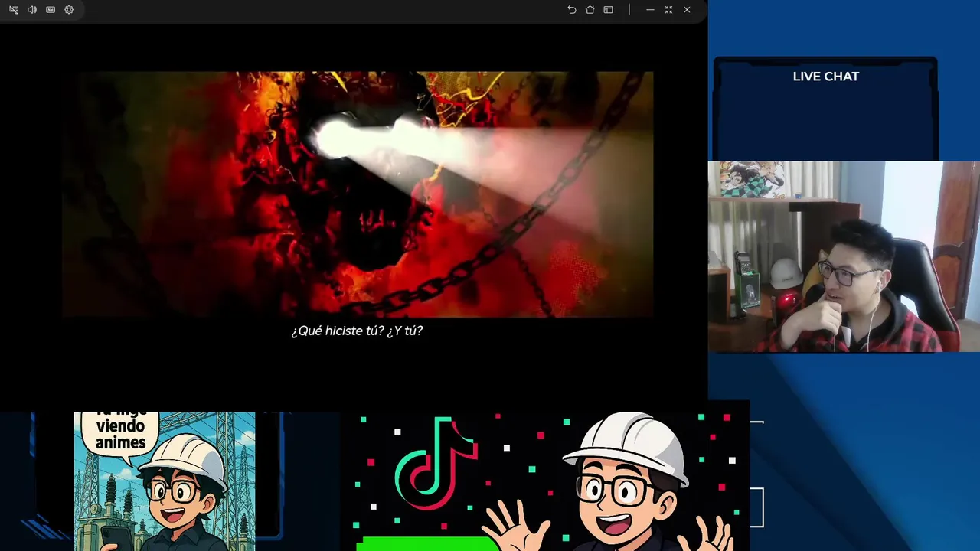
Task: Open the keyboard icon in top bar
Action: (51, 10)
